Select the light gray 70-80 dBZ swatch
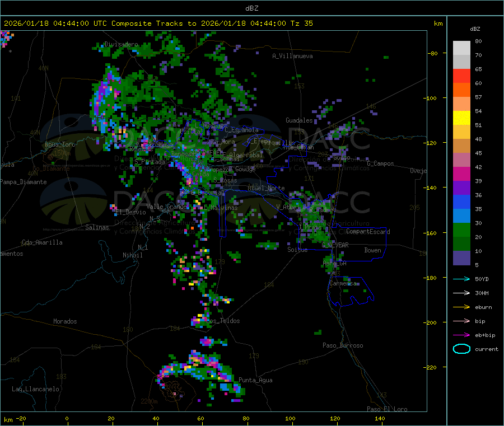Screen dimensions: 504x426 [461, 48]
